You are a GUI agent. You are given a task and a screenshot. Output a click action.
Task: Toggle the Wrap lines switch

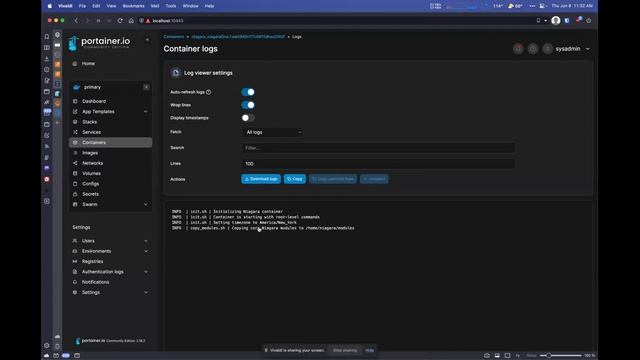(248, 105)
